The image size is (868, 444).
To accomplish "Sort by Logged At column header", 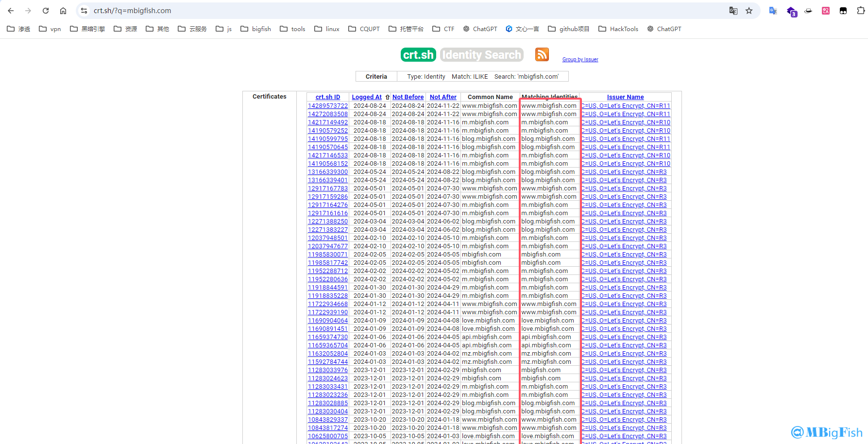I will click(367, 97).
